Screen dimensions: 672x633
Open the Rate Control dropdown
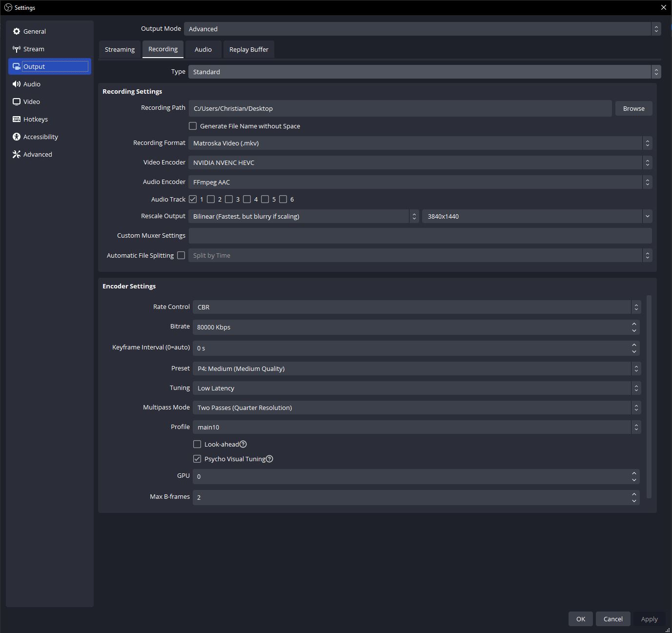tap(417, 307)
